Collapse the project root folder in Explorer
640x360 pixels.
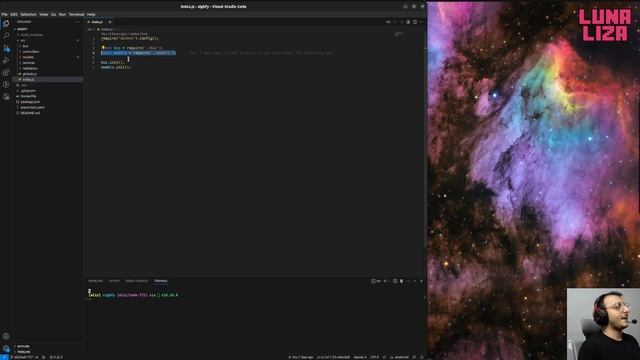[22, 29]
